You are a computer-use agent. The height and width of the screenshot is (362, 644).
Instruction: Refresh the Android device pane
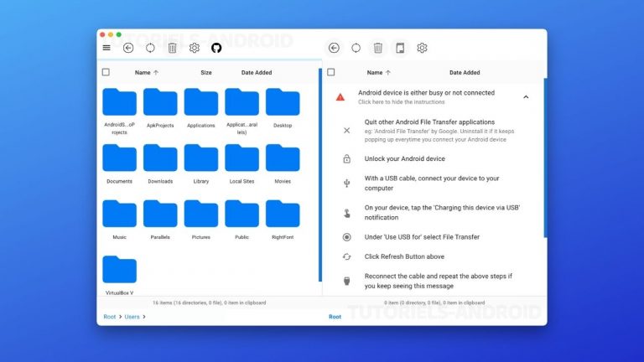[x=356, y=48]
